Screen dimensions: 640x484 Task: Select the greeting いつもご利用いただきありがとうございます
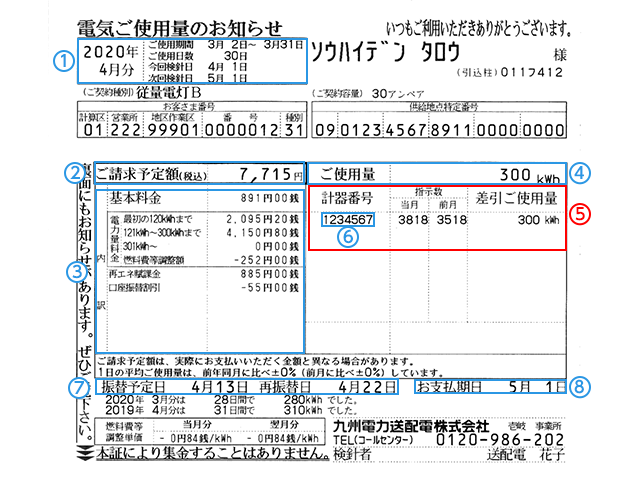pos(478,29)
